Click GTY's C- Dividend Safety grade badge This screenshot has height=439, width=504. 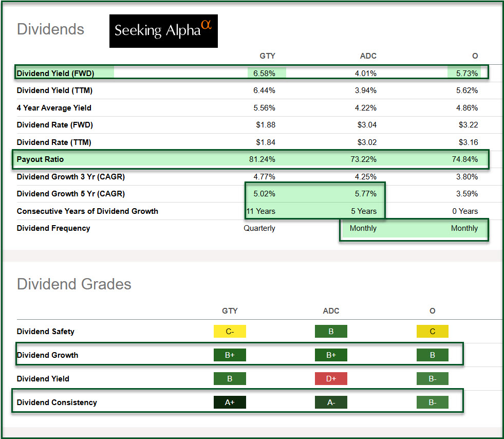coord(230,332)
